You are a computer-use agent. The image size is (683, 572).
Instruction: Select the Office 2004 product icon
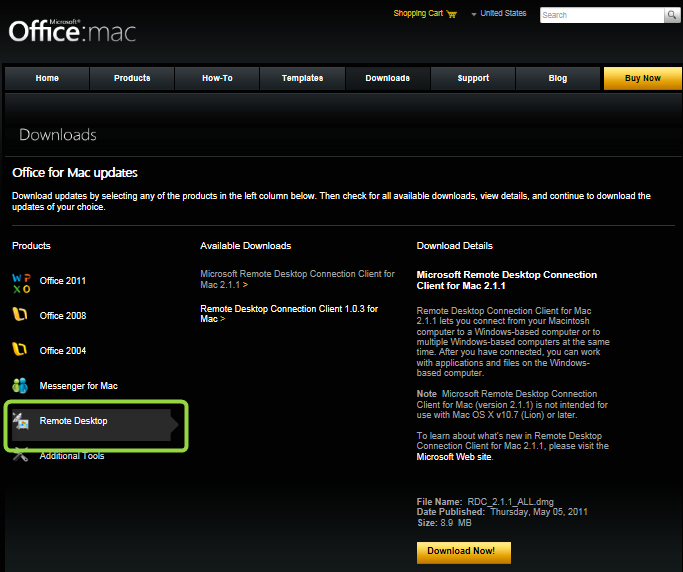click(x=20, y=349)
